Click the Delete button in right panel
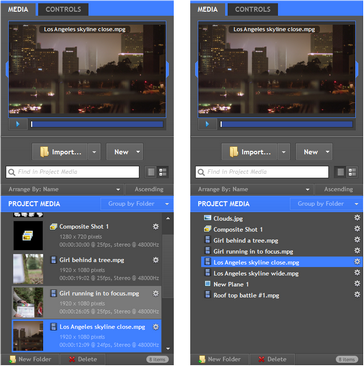 pyautogui.click(x=271, y=359)
